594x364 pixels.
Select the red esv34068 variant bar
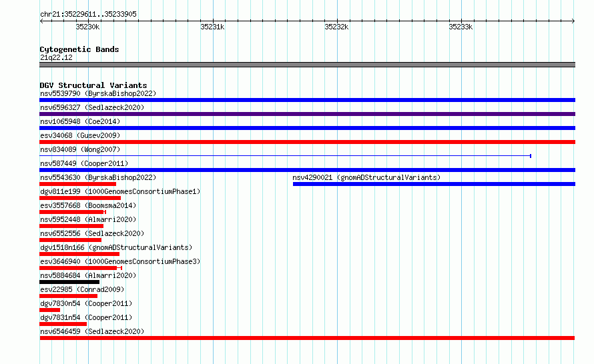pos(307,142)
